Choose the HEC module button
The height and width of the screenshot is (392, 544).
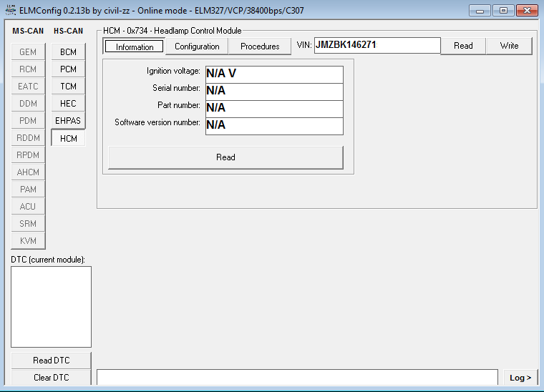(68, 104)
